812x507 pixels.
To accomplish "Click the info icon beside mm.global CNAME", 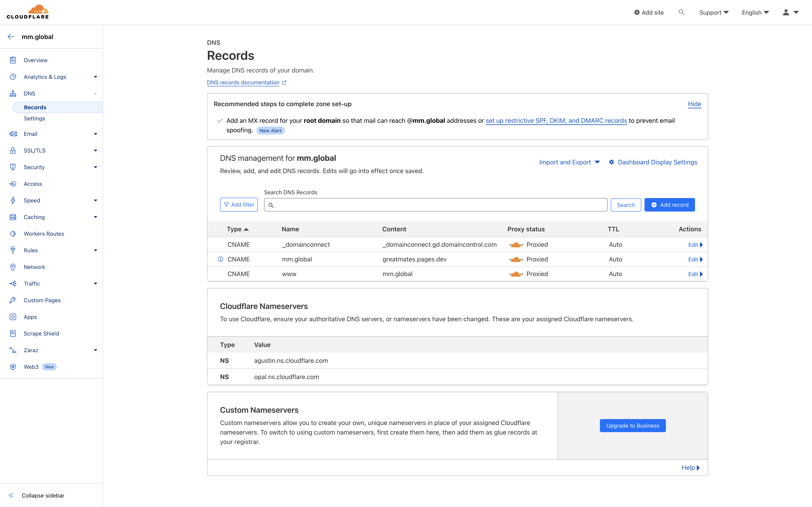I will [220, 259].
